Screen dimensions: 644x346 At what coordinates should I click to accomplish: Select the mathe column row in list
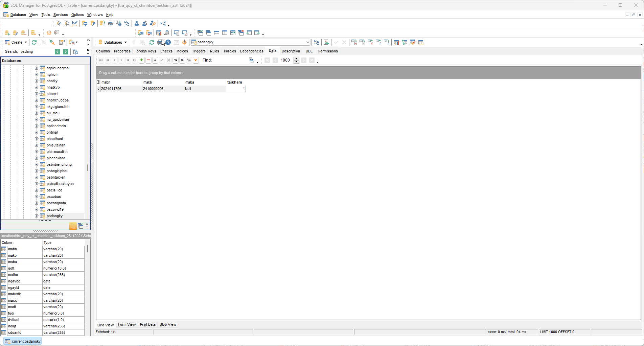tap(43, 275)
